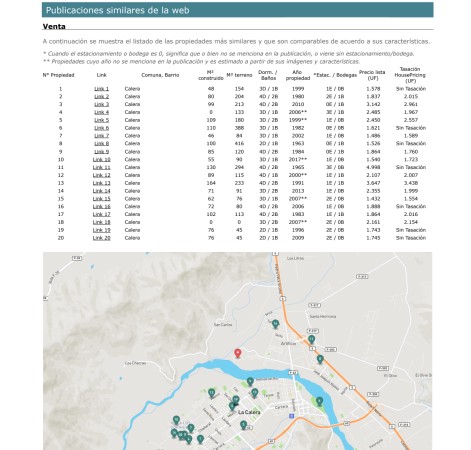471x450 pixels.
Task: Click the N° Propiedad column header
Action: [x=58, y=75]
